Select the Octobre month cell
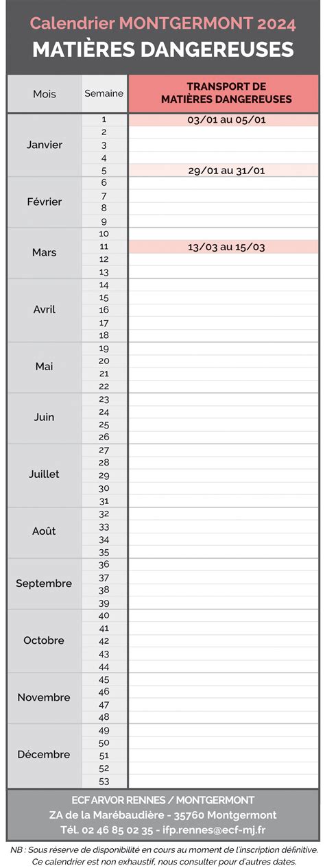 coord(45,640)
